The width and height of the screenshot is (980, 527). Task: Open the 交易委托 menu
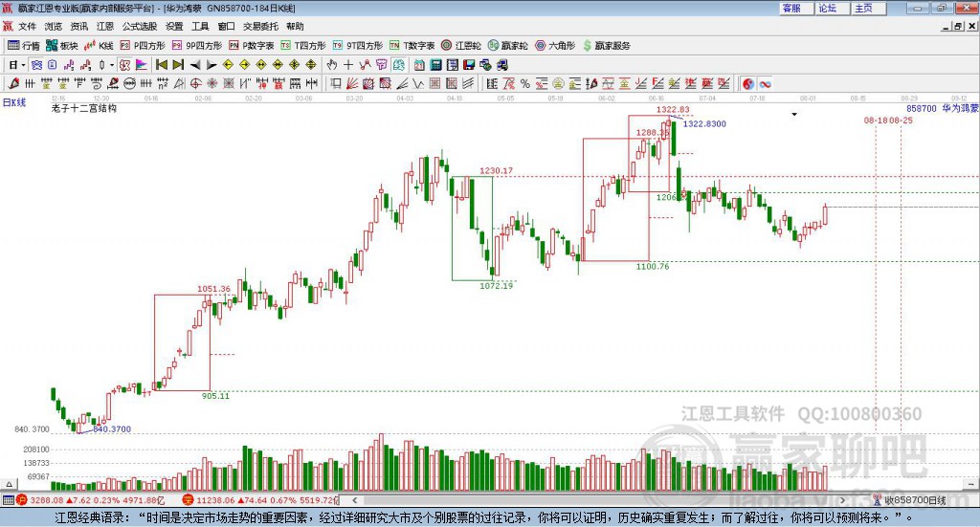(260, 26)
